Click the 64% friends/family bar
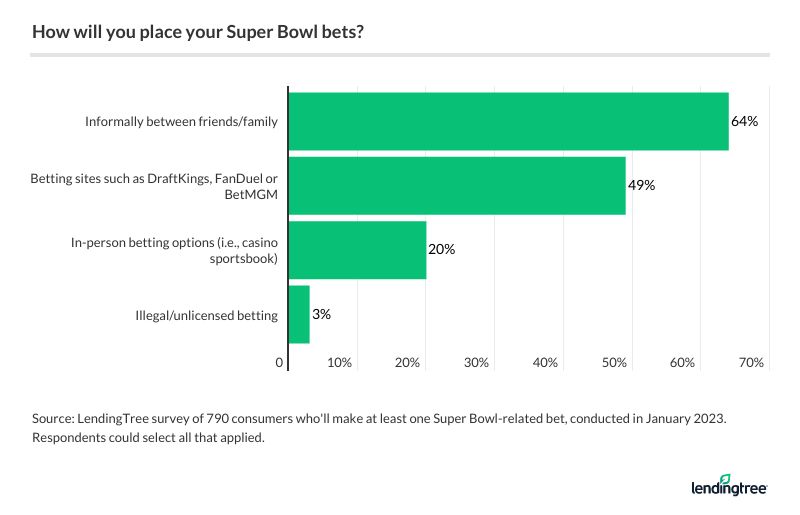Image resolution: width=800 pixels, height=515 pixels. (508, 121)
